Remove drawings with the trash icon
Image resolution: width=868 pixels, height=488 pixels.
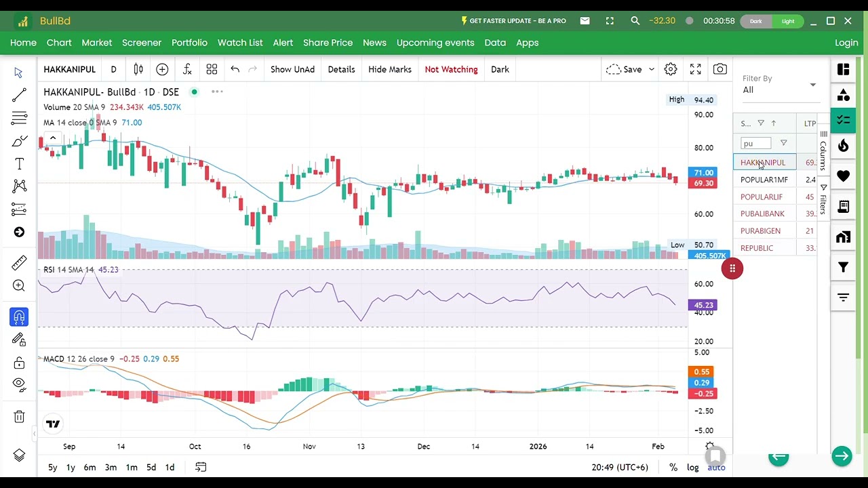[x=19, y=417]
